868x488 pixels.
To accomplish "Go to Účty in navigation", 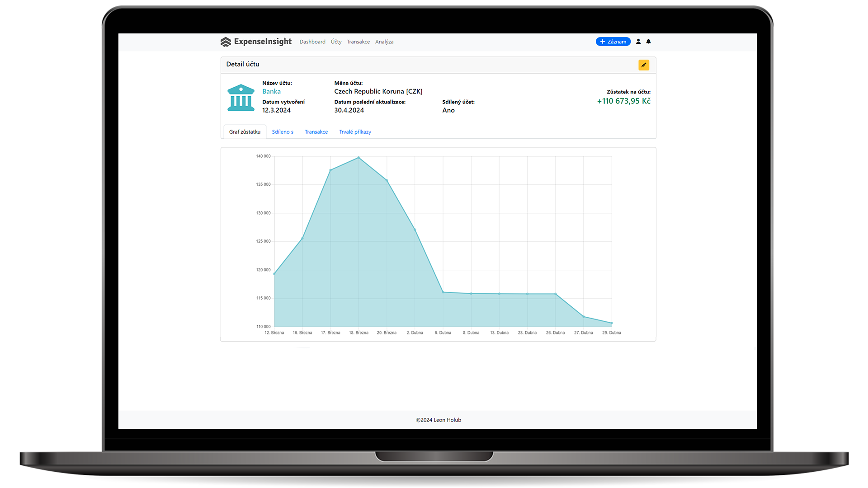I will point(336,42).
